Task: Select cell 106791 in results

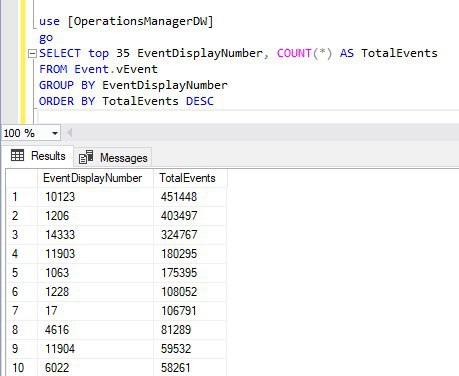Action: pos(190,311)
